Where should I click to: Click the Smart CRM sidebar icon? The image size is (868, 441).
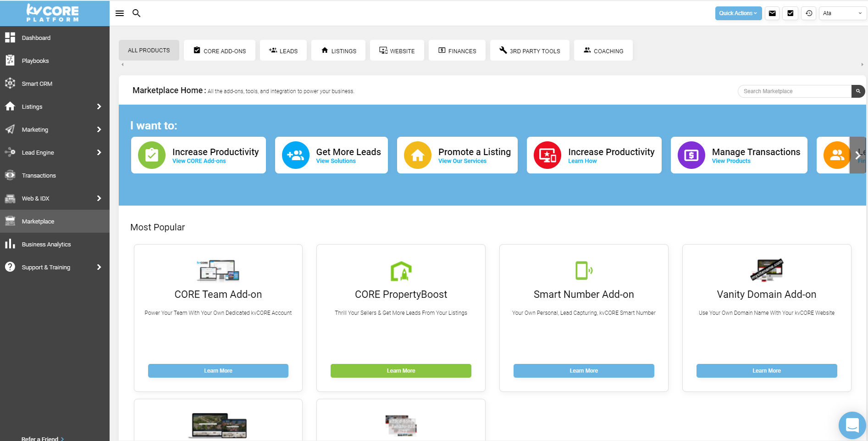(x=10, y=84)
